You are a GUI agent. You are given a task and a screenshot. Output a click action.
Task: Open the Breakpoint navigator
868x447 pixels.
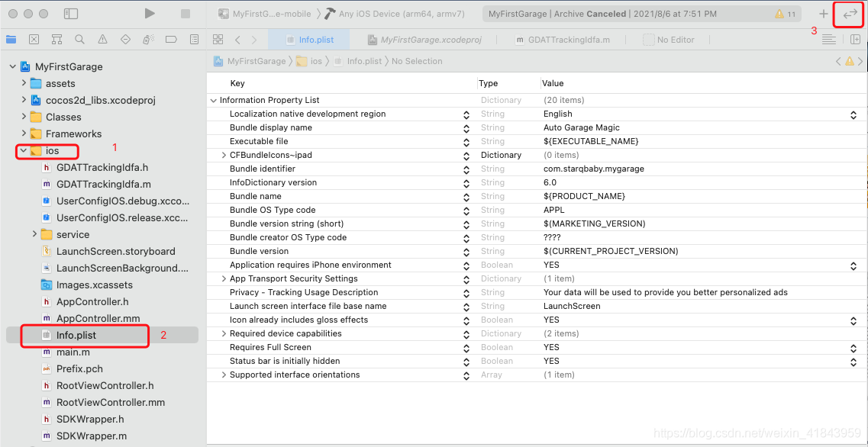(171, 39)
